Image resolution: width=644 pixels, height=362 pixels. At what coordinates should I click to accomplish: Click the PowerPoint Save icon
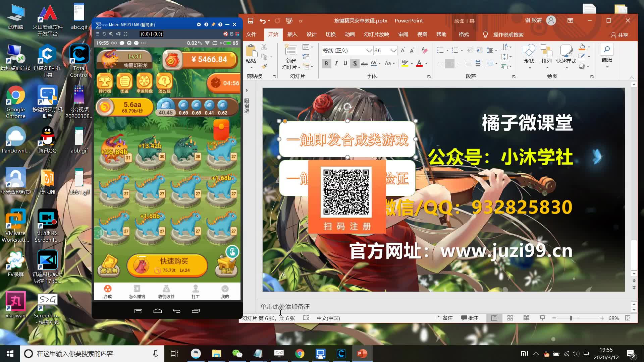click(x=250, y=21)
